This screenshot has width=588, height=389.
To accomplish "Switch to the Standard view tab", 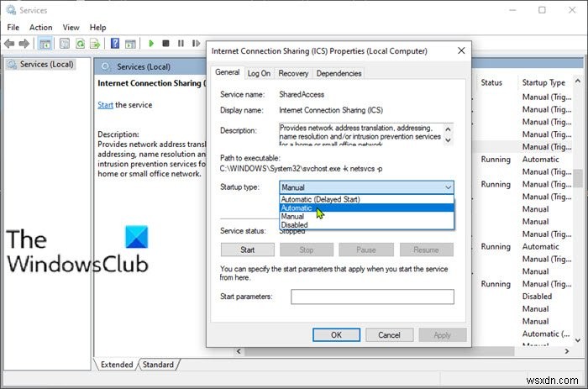I will 158,365.
